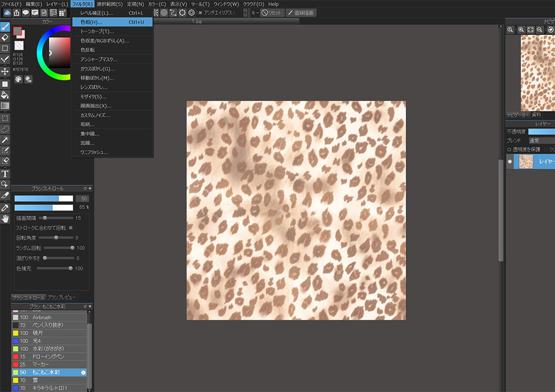Switch to the ブラシプレビュー tab
This screenshot has height=392, width=555.
(x=62, y=297)
